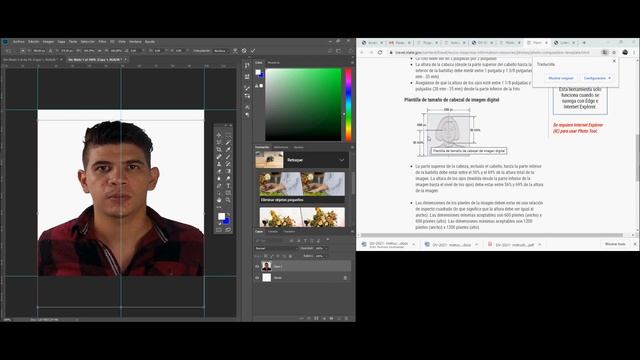Select the Gradient tool
The image size is (640, 360).
coord(228,171)
